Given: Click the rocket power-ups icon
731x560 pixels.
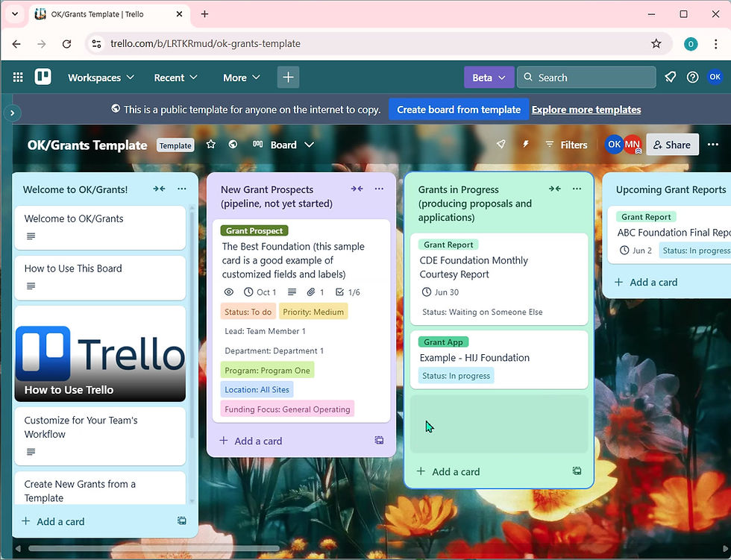Looking at the screenshot, I should (x=501, y=145).
